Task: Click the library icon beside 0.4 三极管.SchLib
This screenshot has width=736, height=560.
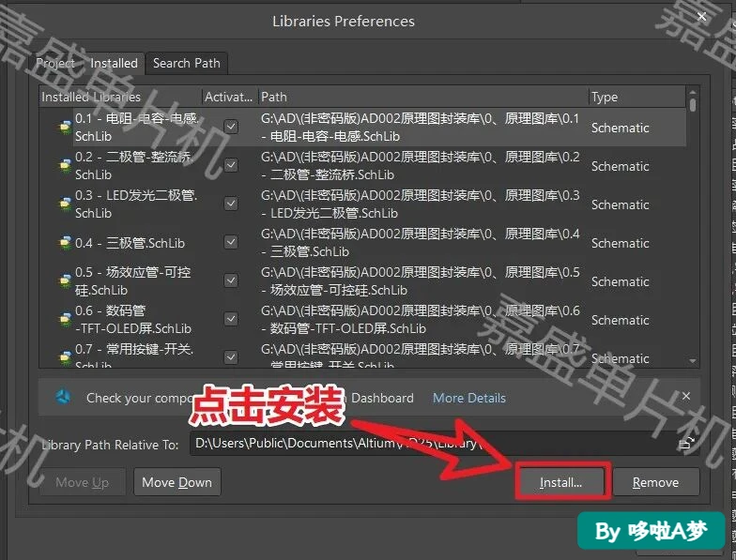Action: [64, 242]
